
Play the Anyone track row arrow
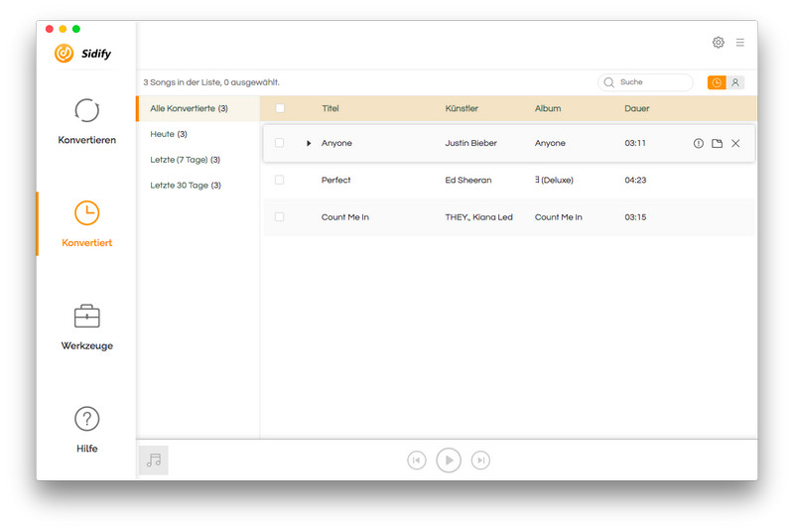(x=309, y=143)
